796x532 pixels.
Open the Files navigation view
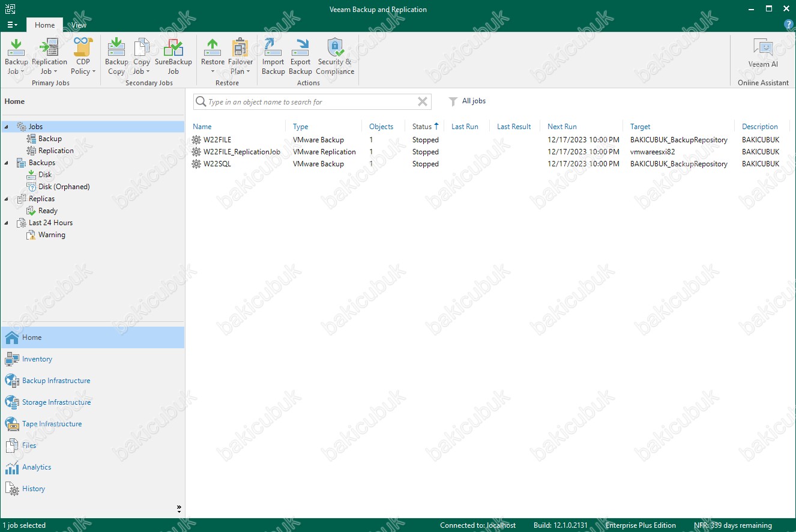[92, 446]
